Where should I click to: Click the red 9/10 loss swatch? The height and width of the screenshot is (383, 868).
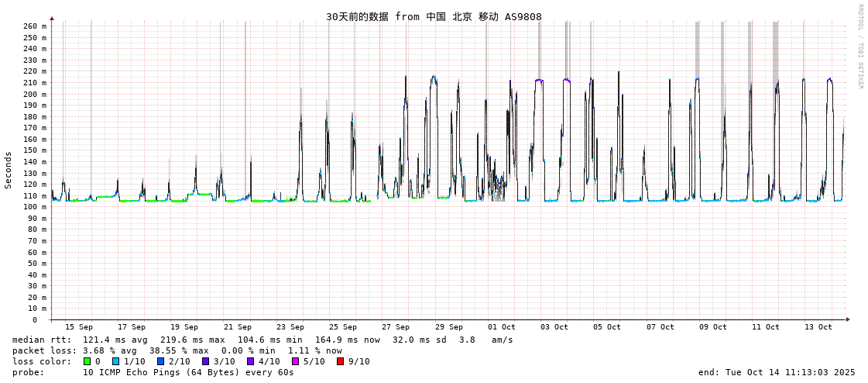coord(340,361)
